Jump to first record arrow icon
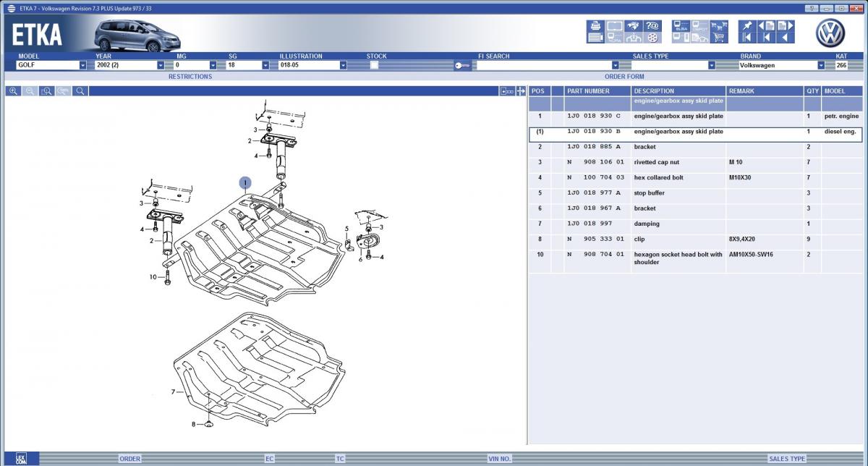Viewport: 868px width, 466px height. point(746,38)
